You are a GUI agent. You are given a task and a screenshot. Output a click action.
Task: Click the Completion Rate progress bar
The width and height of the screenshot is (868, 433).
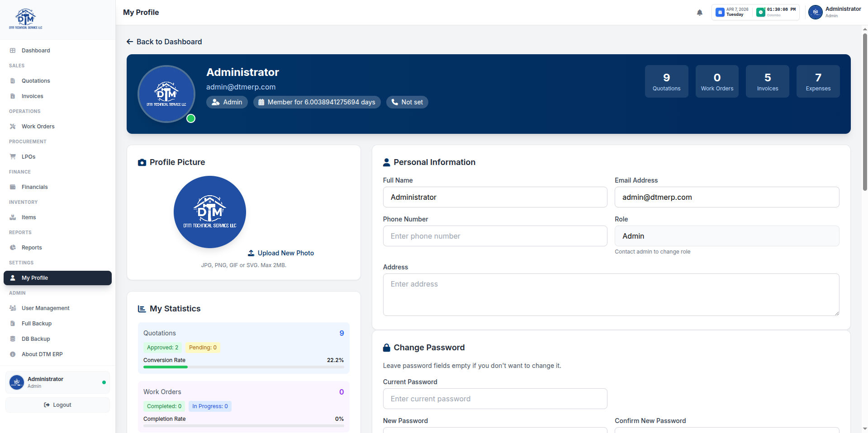(x=243, y=426)
